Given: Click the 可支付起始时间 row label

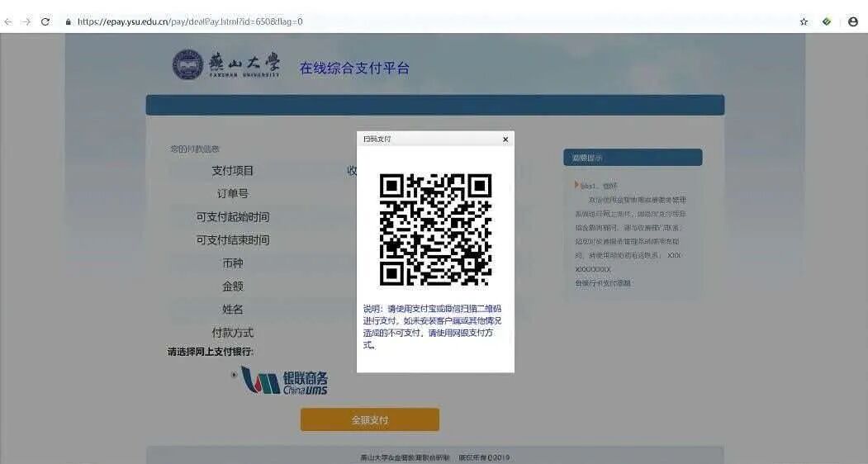Looking at the screenshot, I should click(x=233, y=217).
